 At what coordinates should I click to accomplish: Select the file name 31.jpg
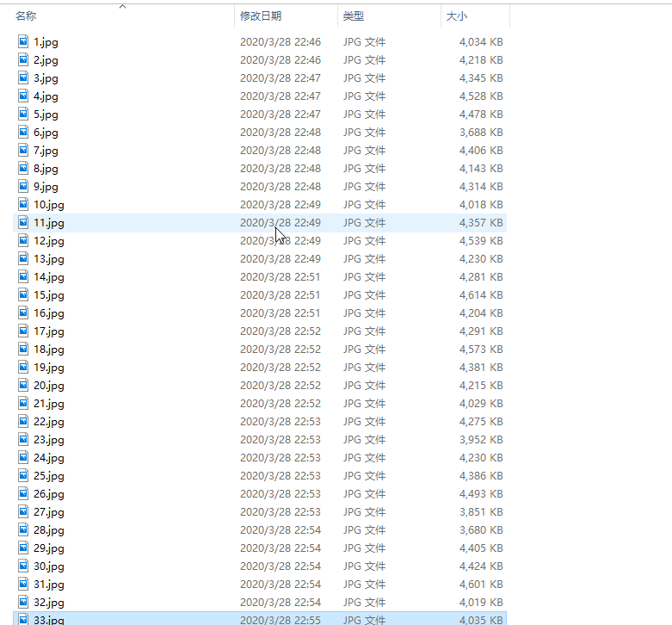coord(49,585)
